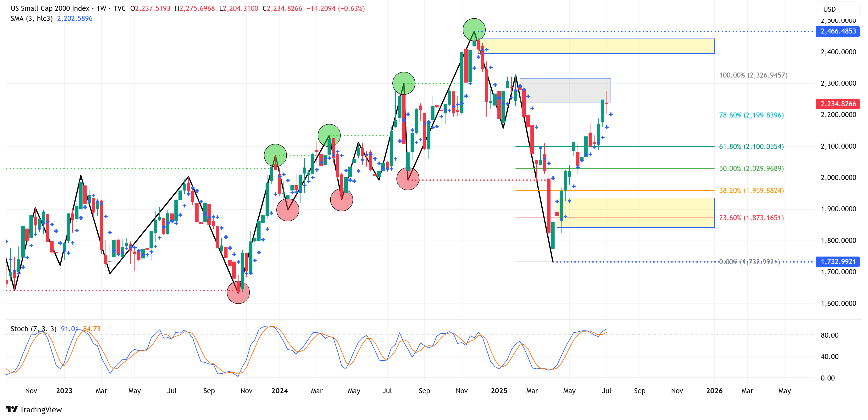The image size is (868, 420).
Task: Click the 2,466.4853 blue price label
Action: click(838, 31)
